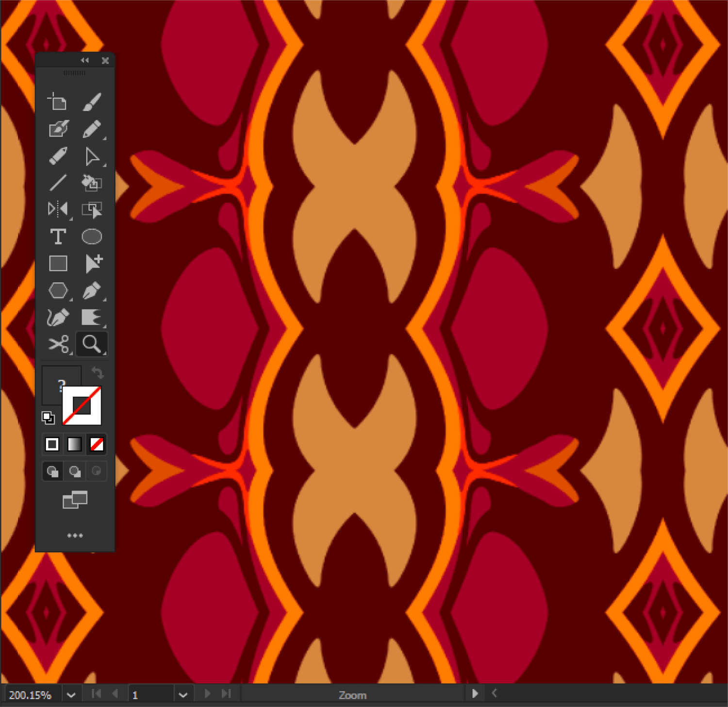This screenshot has height=707, width=728.
Task: Pick the Pencil tool
Action: [92, 129]
